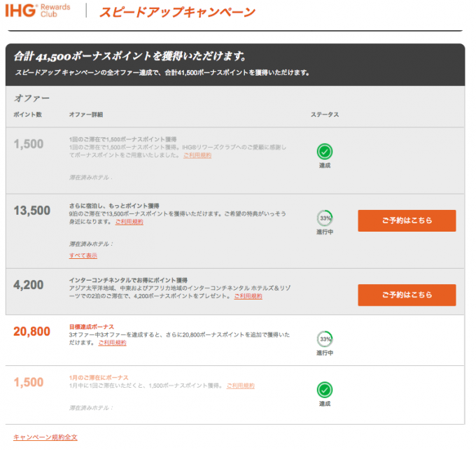476x450 pixels.
Task: Open ご利用規約 link in the 4,200 offer
Action: pyautogui.click(x=248, y=296)
